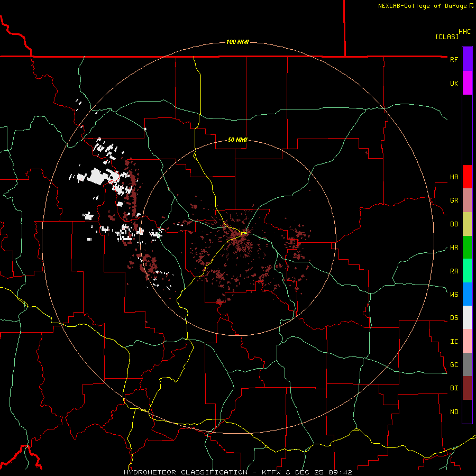The image size is (476, 476).
Task: Click the ND legend label
Action: point(454,412)
